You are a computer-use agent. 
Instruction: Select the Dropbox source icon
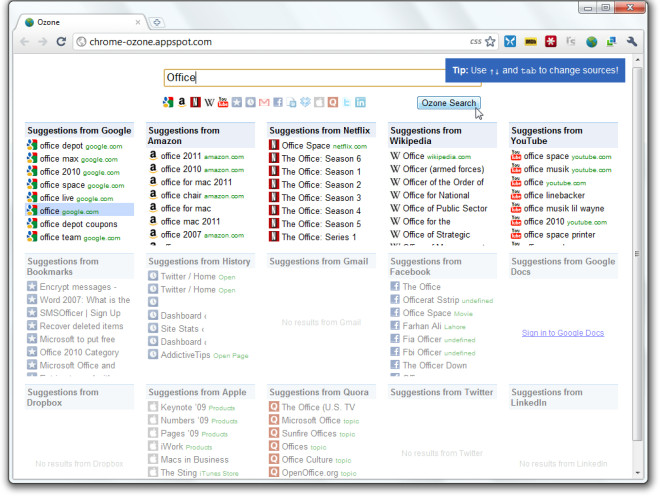click(x=305, y=102)
